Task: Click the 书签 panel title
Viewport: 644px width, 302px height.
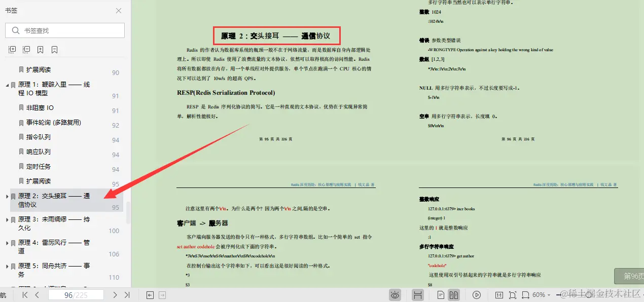Action: point(11,10)
